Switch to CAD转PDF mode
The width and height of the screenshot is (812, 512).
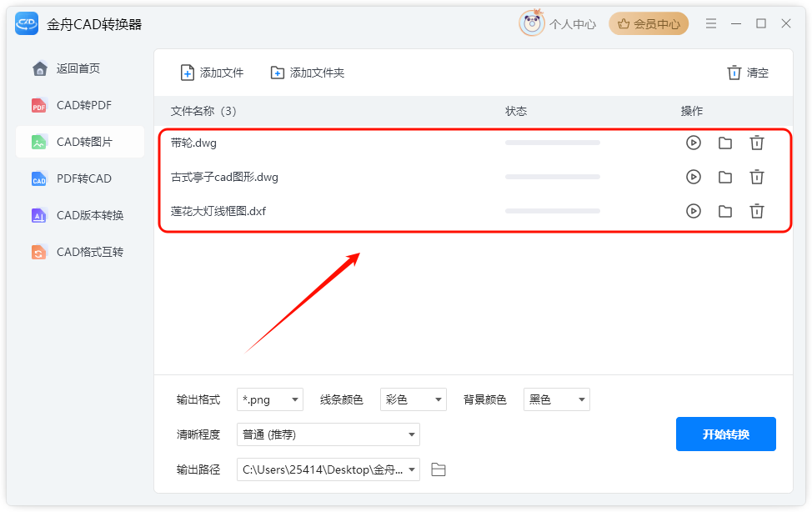pos(72,105)
